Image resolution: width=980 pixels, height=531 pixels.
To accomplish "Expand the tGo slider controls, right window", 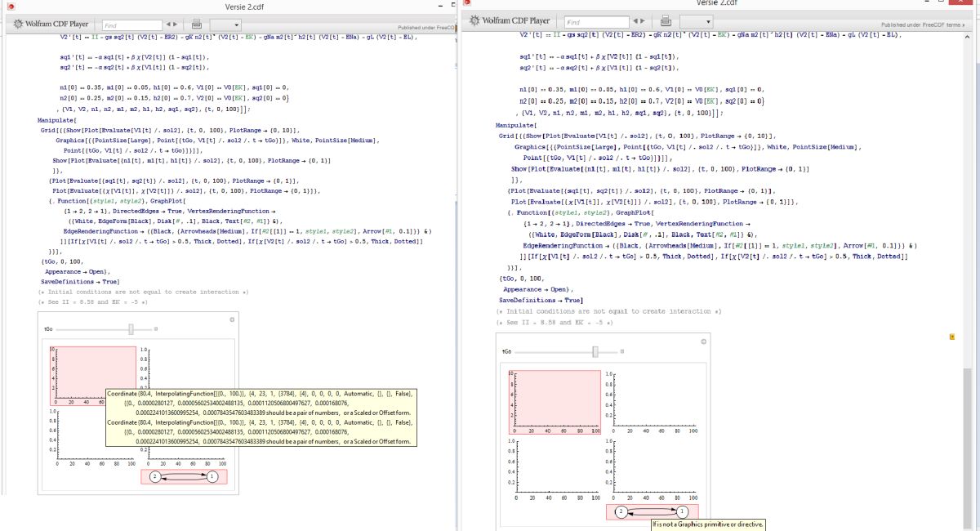I will click(622, 351).
